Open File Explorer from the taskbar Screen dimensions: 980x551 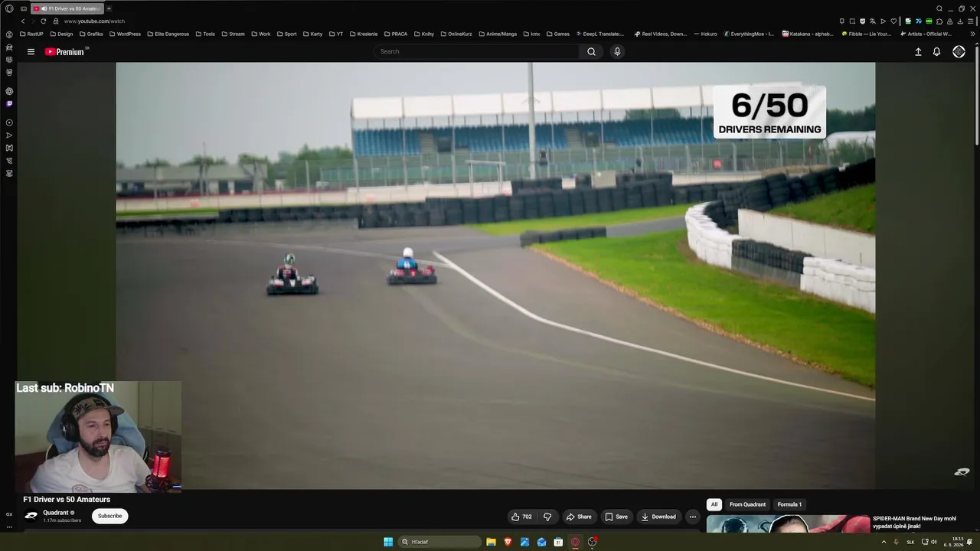click(x=492, y=542)
